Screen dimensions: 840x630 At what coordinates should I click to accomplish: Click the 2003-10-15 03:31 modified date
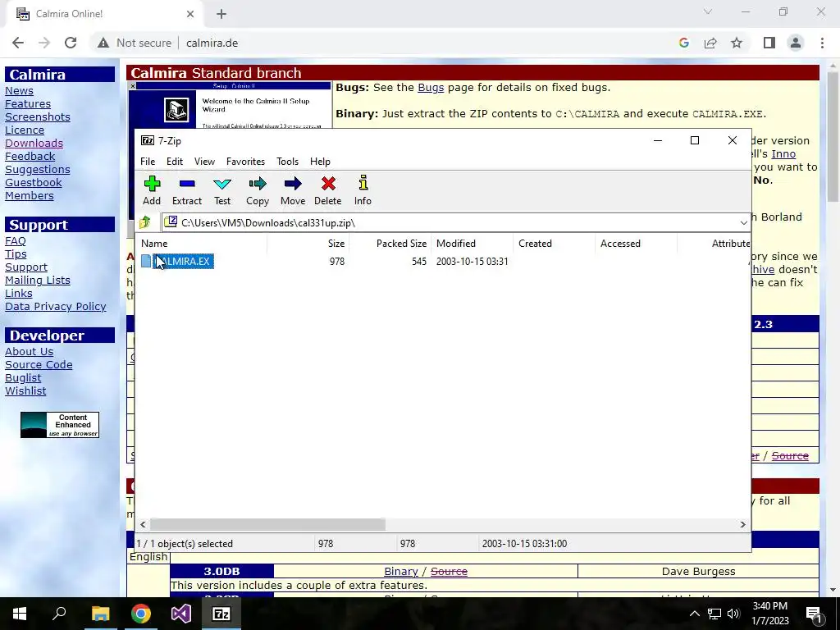pos(472,262)
